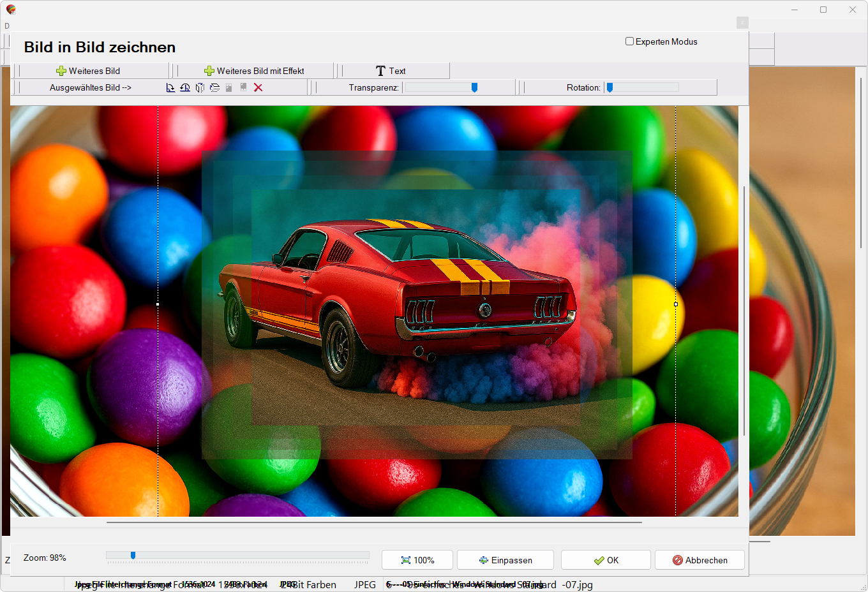Insert a Text element
The height and width of the screenshot is (592, 868).
391,71
